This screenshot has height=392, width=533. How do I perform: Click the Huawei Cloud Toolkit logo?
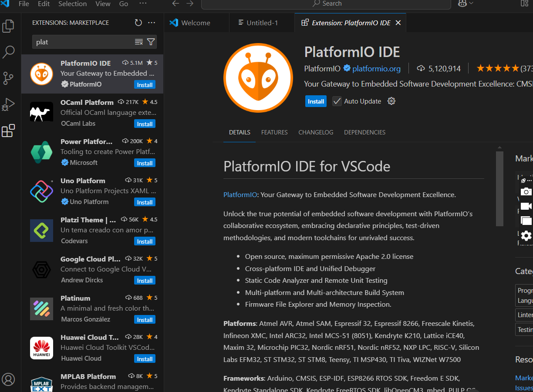[x=42, y=348]
